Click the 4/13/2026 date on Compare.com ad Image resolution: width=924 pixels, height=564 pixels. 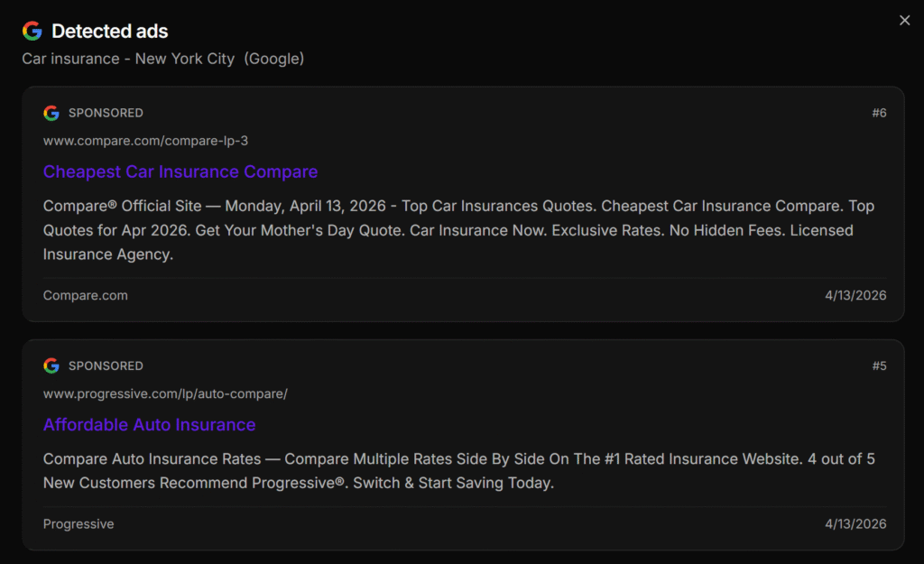pos(855,295)
